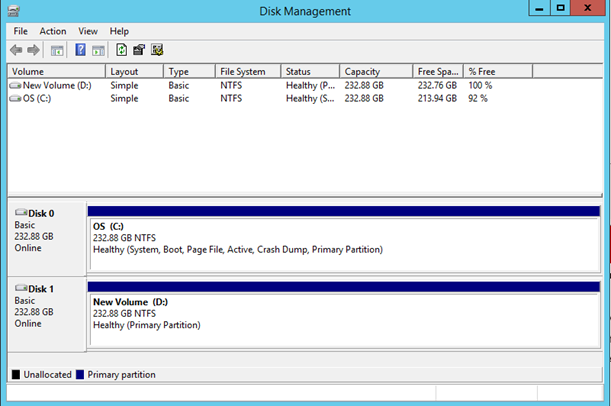
Task: Sort by the Free Space column header
Action: (438, 72)
